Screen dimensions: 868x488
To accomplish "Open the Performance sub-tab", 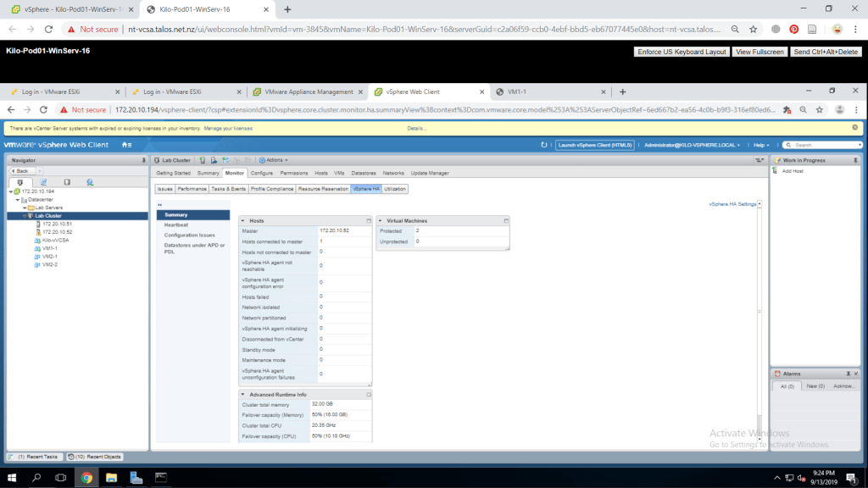I will tap(192, 189).
